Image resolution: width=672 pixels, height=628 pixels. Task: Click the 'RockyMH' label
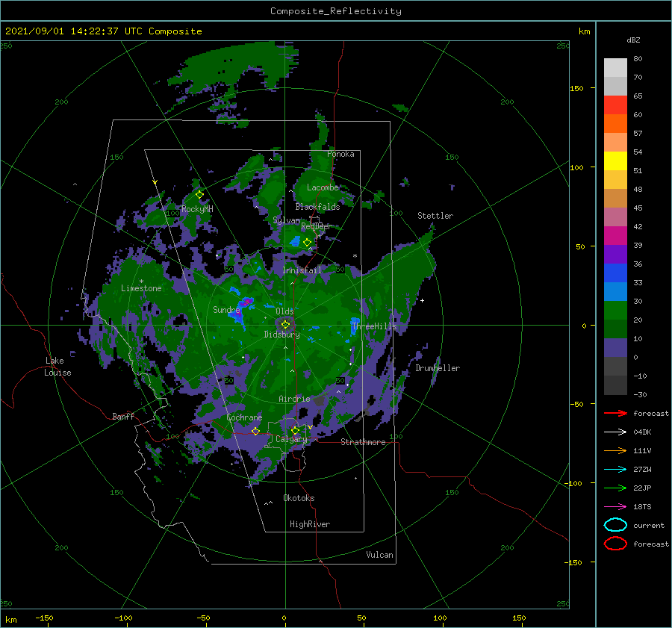pyautogui.click(x=197, y=209)
